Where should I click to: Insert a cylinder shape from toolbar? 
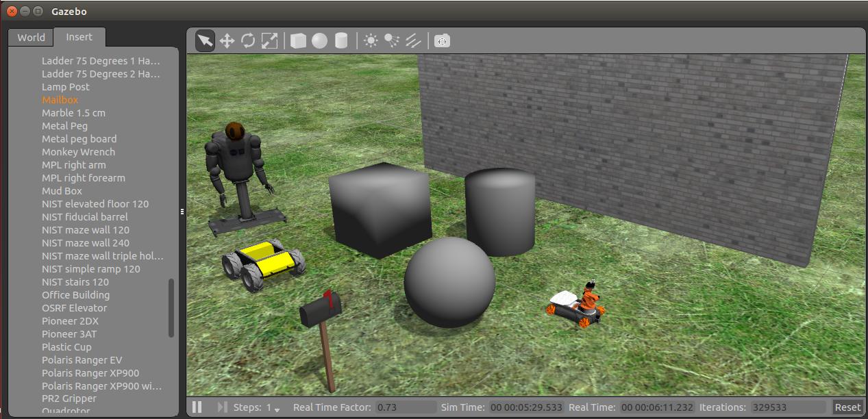[x=340, y=41]
